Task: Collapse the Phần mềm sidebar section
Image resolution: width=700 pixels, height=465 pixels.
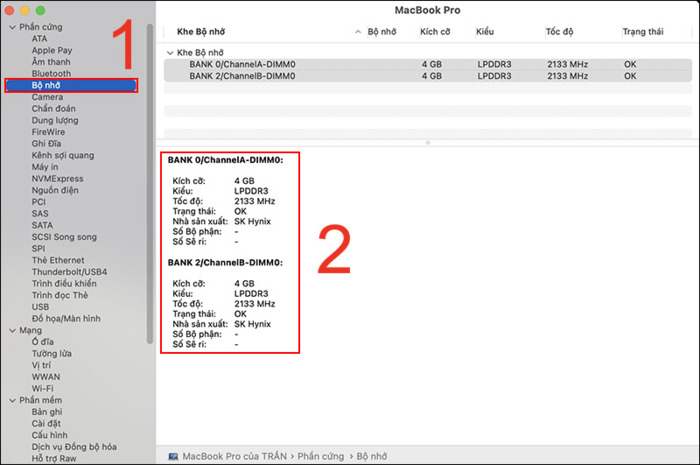Action: point(10,400)
